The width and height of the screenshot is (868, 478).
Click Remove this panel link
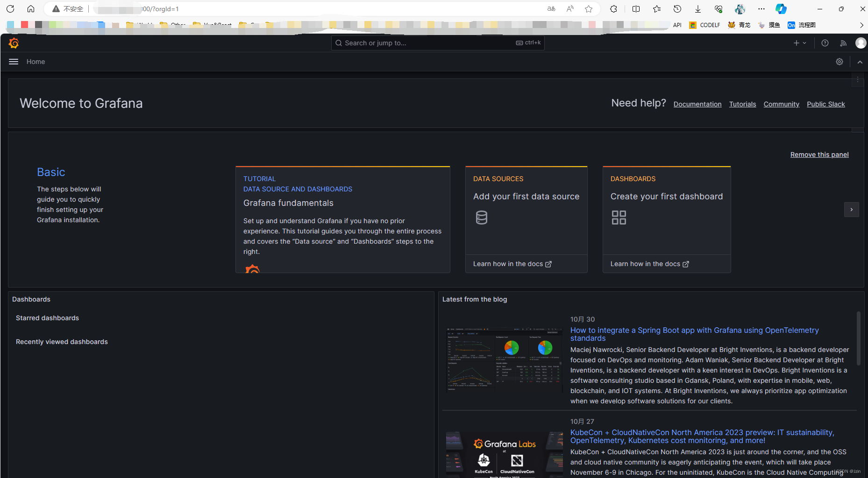coord(819,155)
